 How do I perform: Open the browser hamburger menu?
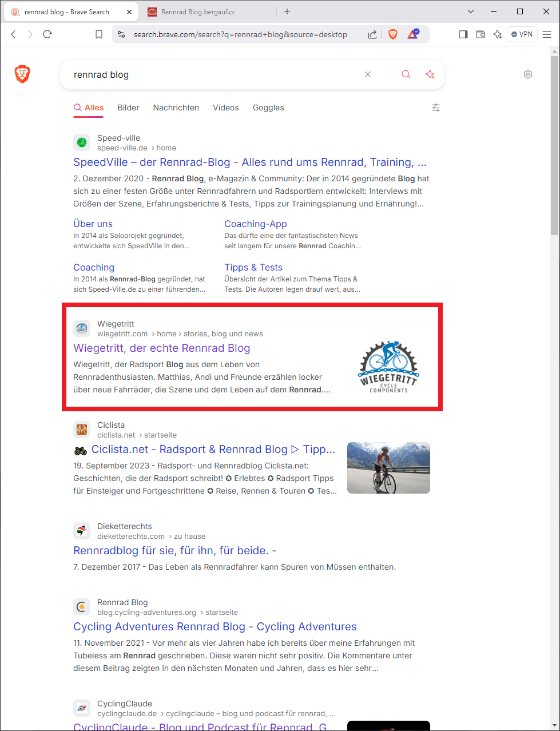point(547,34)
